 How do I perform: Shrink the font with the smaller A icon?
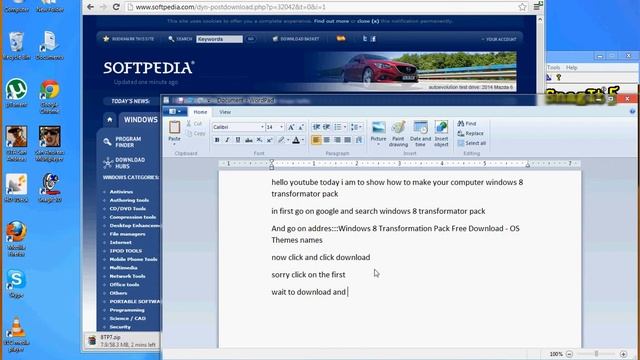click(x=301, y=127)
